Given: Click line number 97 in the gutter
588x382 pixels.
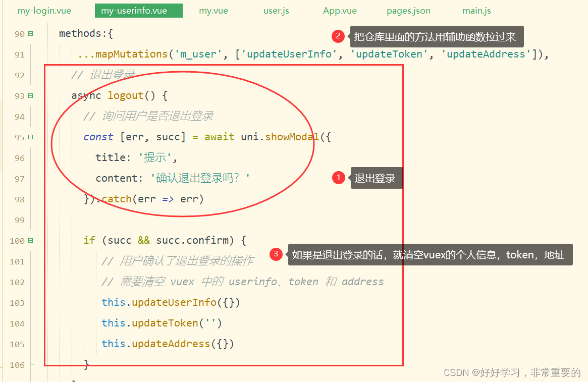Looking at the screenshot, I should 19,178.
